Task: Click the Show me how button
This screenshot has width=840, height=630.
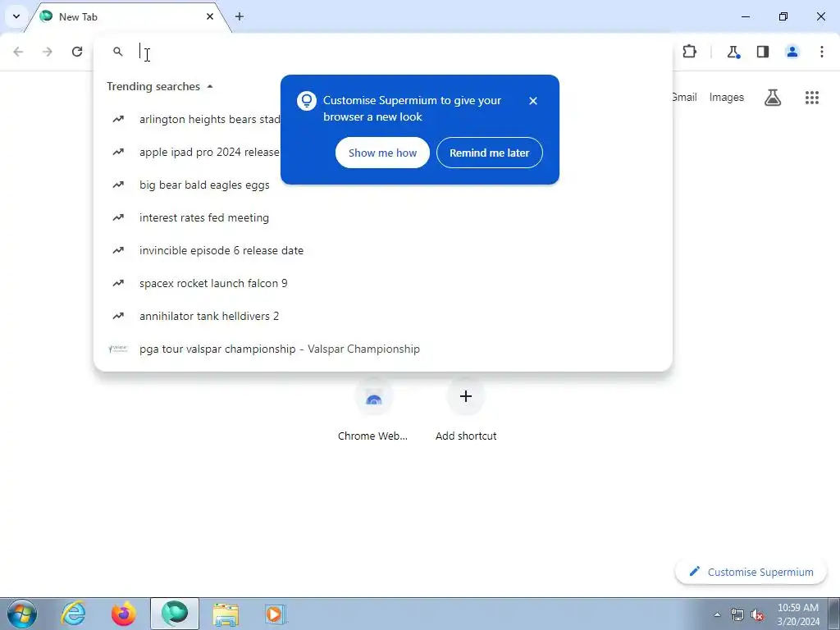Action: click(x=382, y=153)
